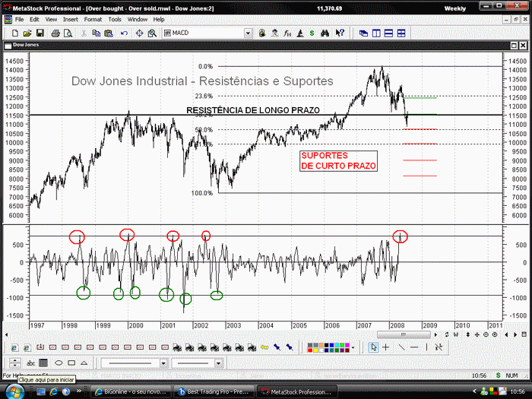532x399 pixels.
Task: Open the Insert menu
Action: pyautogui.click(x=71, y=19)
